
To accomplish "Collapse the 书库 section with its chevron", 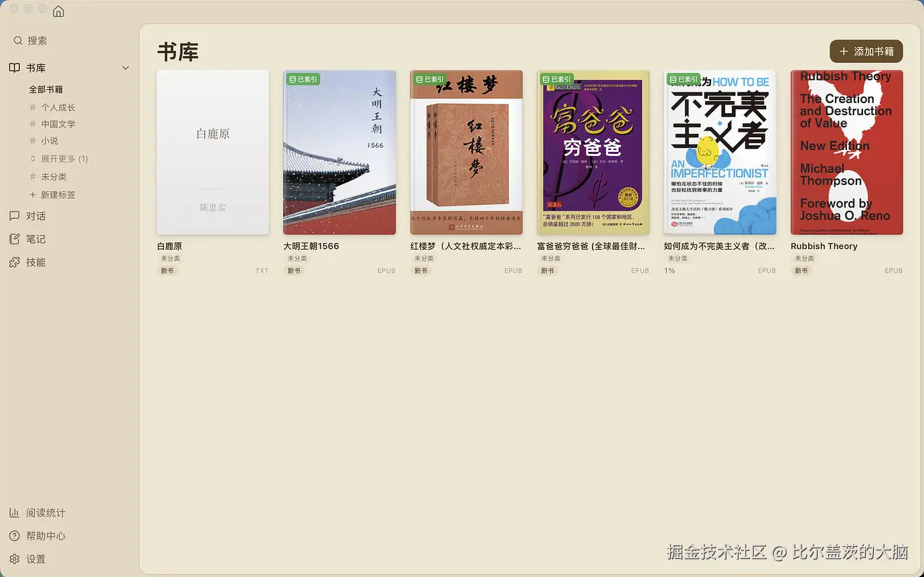I will click(x=125, y=67).
